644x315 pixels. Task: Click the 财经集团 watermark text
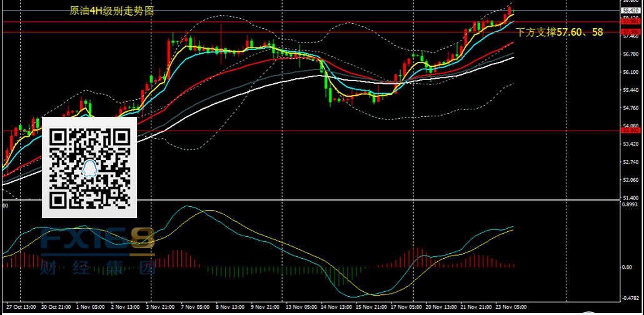(98, 269)
